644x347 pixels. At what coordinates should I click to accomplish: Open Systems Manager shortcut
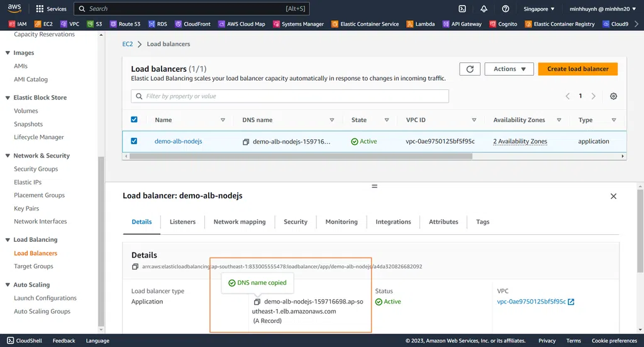click(x=298, y=24)
